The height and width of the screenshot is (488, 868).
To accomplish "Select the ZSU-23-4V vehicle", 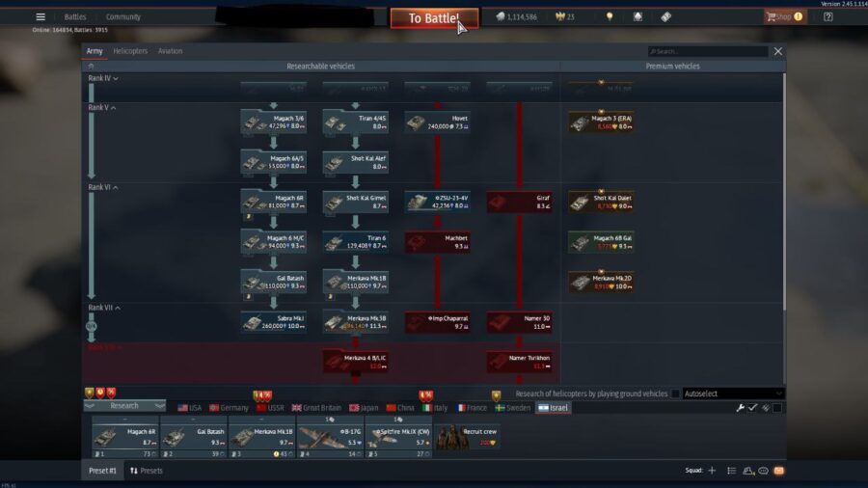I will coord(437,202).
